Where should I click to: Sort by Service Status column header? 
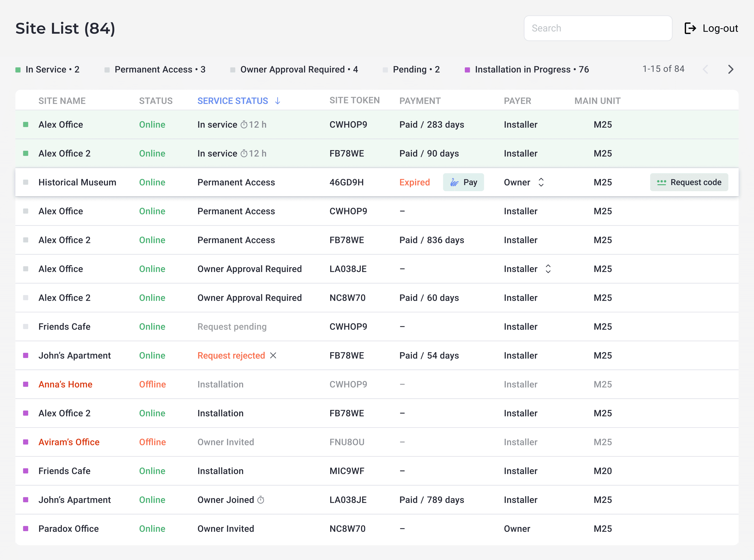pos(232,101)
